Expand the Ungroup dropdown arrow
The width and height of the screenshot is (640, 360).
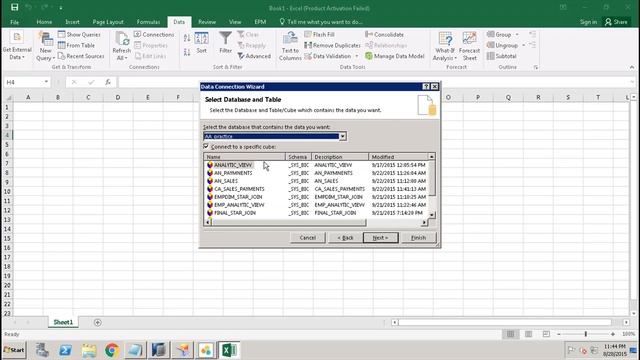click(523, 45)
